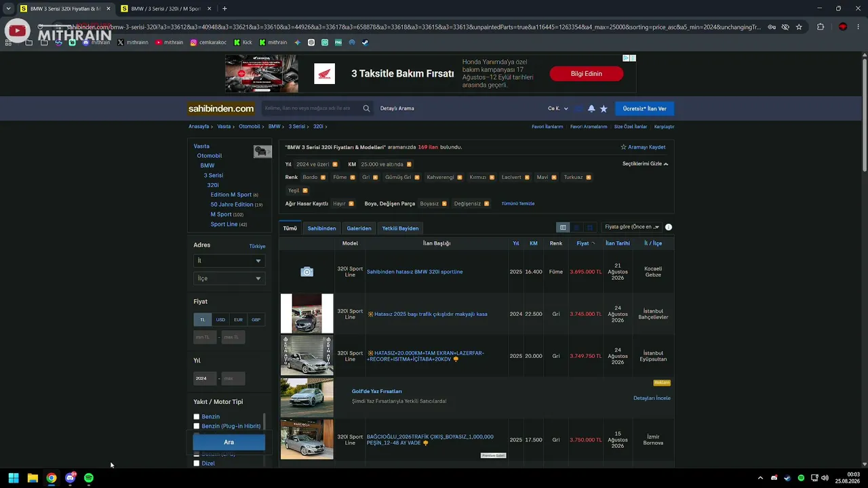The height and width of the screenshot is (488, 868).
Task: Open the Ce K. account dropdown
Action: (x=558, y=108)
